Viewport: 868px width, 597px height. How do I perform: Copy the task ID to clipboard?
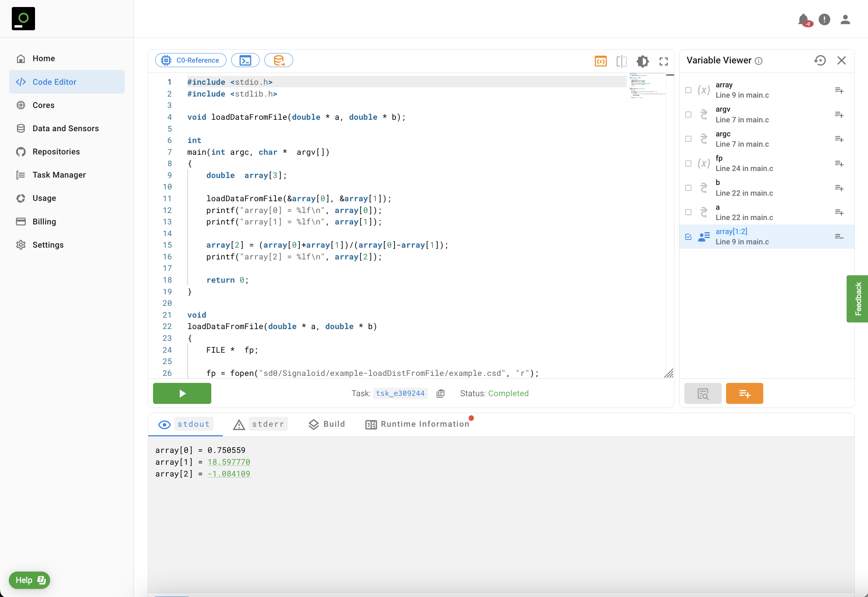click(x=441, y=393)
